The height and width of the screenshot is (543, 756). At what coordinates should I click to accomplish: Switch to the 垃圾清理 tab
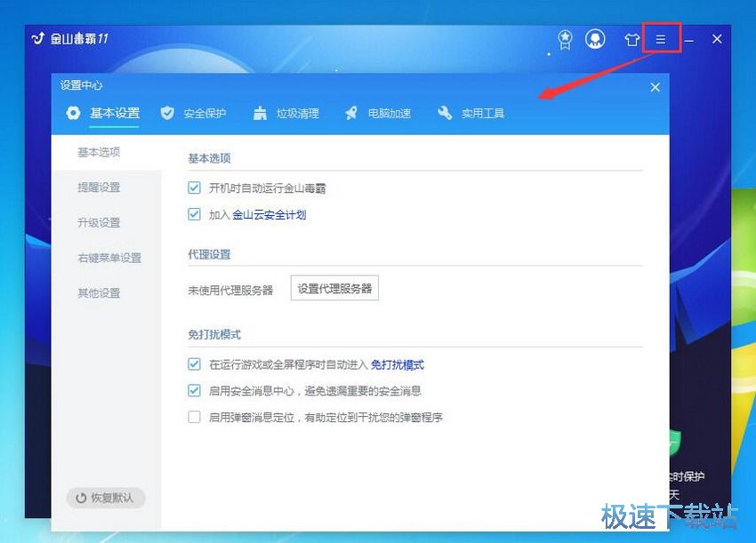[297, 114]
